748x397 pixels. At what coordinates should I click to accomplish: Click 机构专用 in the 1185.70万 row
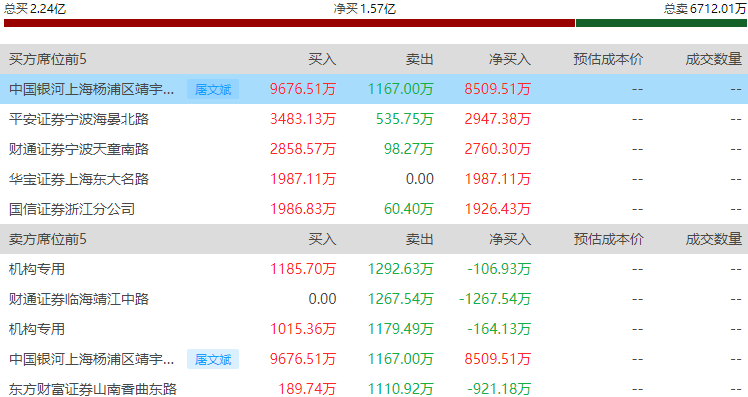(x=37, y=269)
